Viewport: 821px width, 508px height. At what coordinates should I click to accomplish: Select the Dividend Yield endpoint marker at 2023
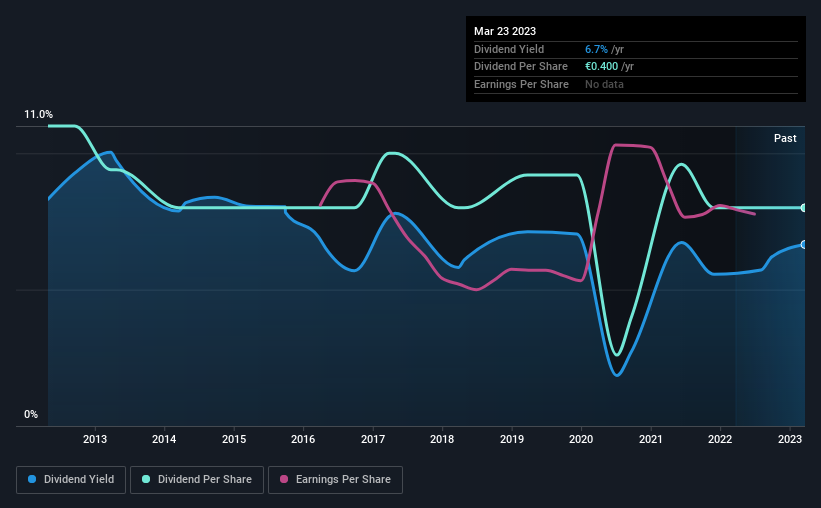point(804,245)
